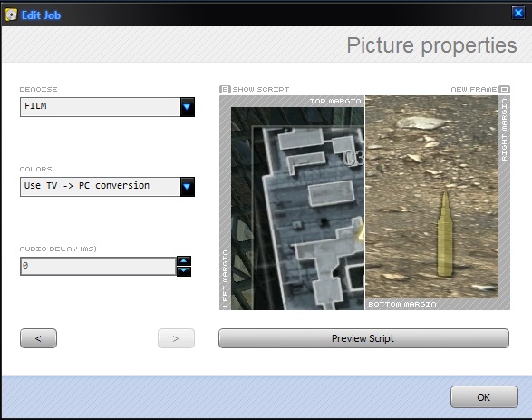532x420 pixels.
Task: Click the Show Script icon
Action: [x=225, y=89]
